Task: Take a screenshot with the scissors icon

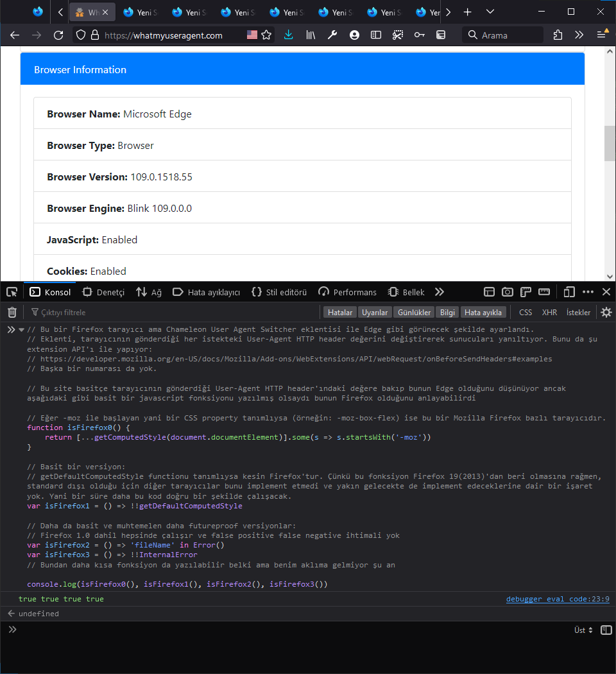Action: pyautogui.click(x=398, y=35)
